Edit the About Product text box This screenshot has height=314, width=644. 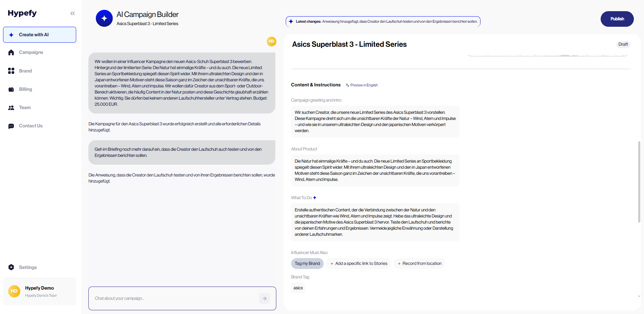coord(375,170)
